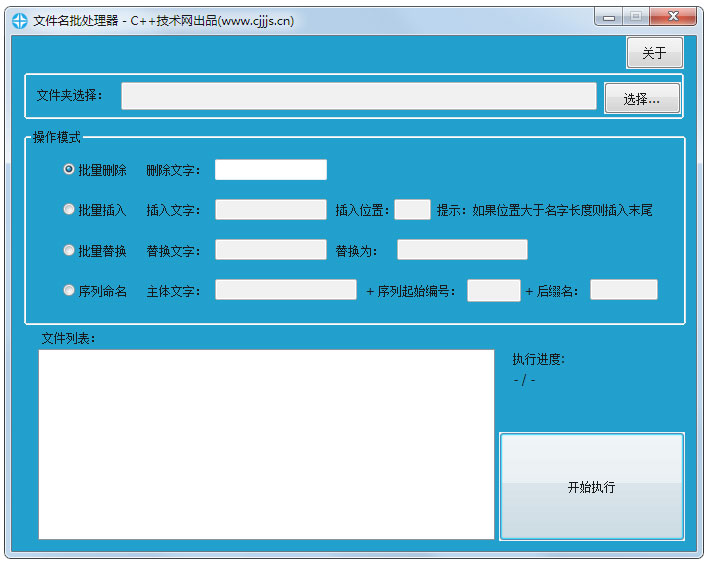Click the 序列起始编号 input field
The height and width of the screenshot is (563, 709).
click(x=494, y=290)
